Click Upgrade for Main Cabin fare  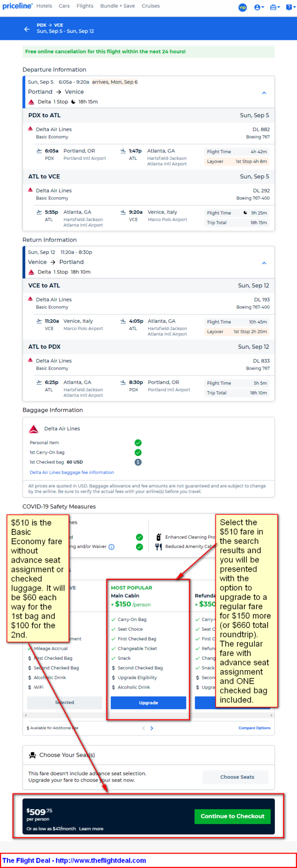point(148,703)
